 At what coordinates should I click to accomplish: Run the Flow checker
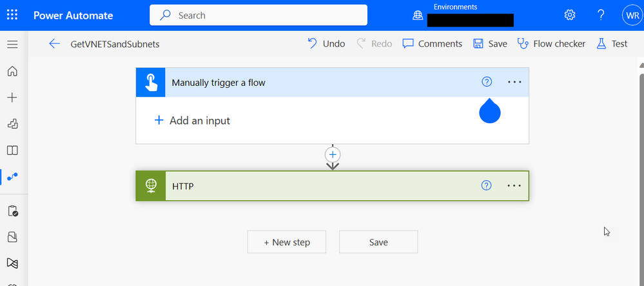(x=551, y=44)
